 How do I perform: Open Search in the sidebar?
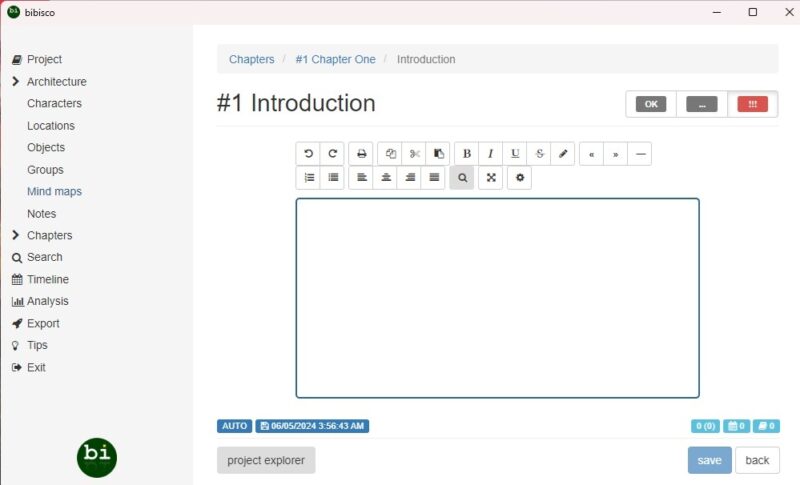(44, 257)
